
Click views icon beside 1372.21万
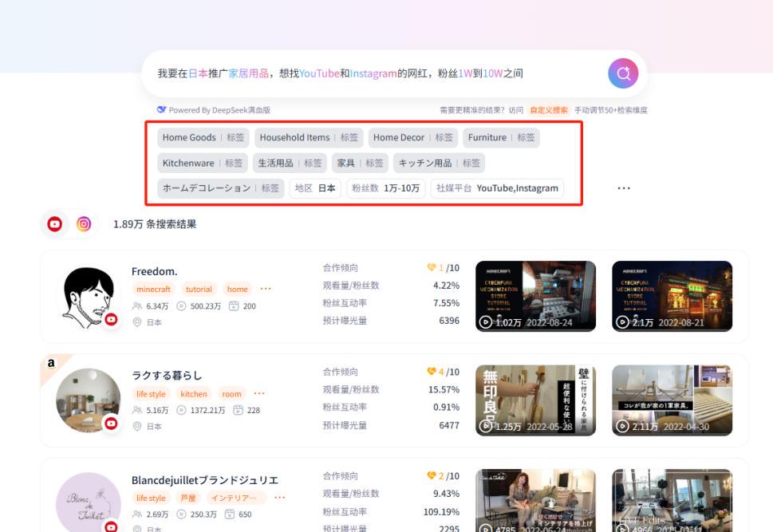181,410
